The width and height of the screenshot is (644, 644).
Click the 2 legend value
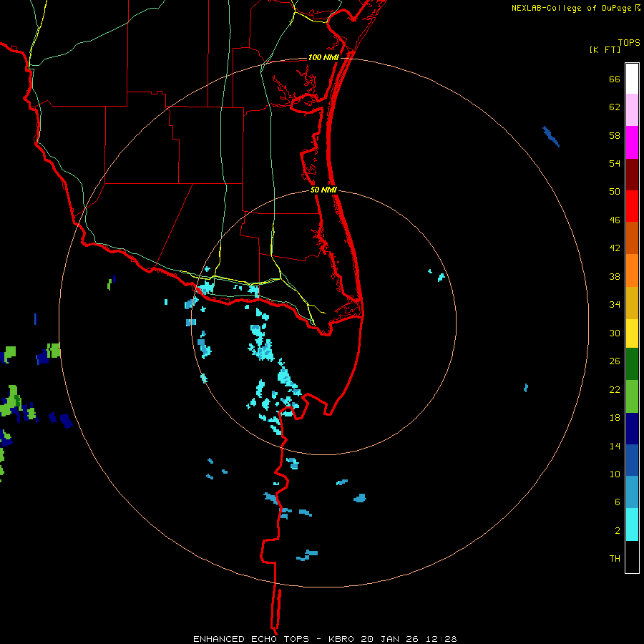point(618,531)
